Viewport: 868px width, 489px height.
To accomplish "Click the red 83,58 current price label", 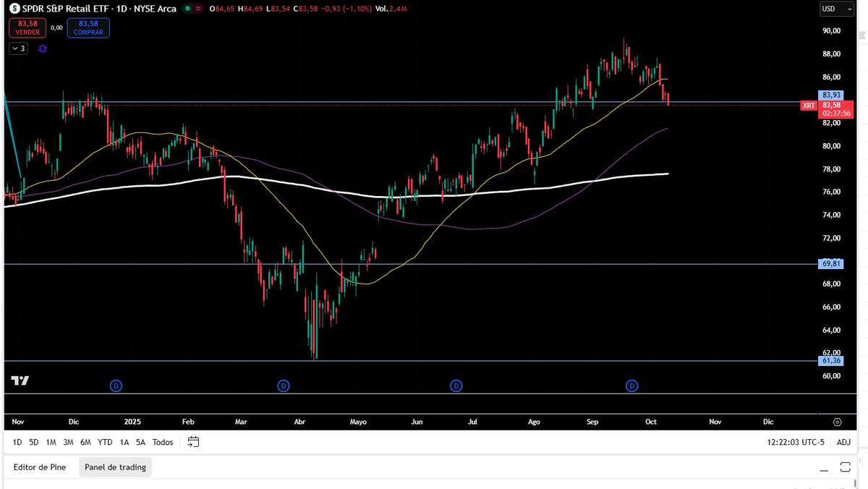I will (831, 105).
